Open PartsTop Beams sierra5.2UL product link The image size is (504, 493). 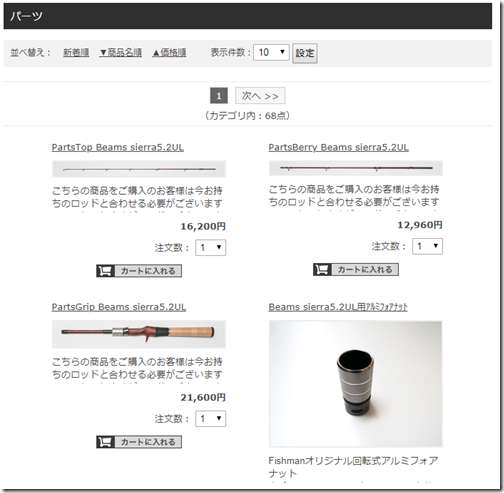pos(118,147)
